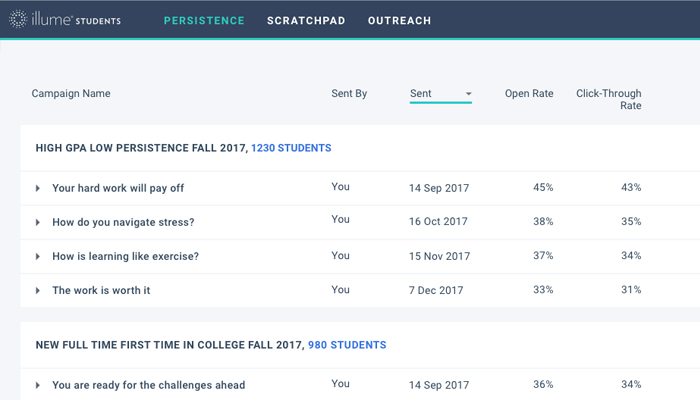Viewport: 700px width, 400px height.
Task: Go to the Outreach tab
Action: coord(399,20)
